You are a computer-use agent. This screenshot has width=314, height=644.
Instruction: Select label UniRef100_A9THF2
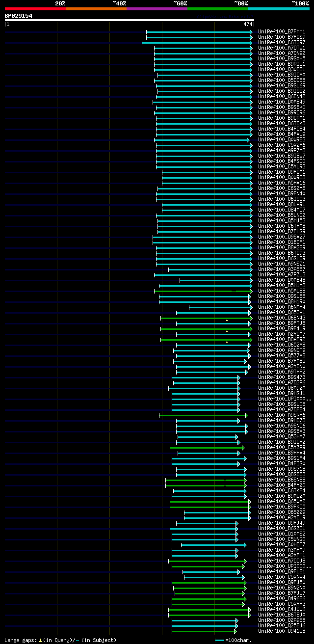(x=282, y=372)
